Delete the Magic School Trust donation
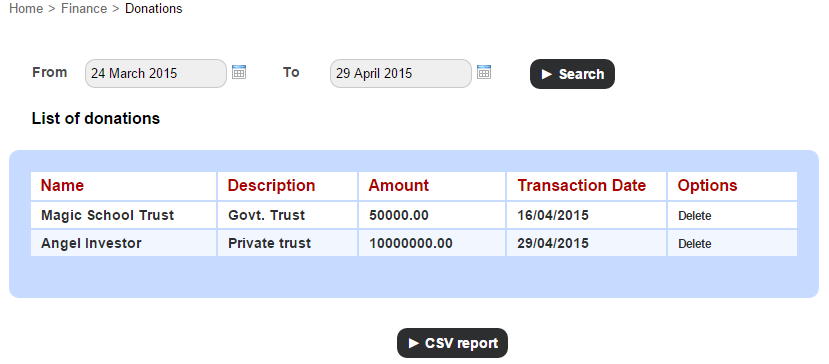Image resolution: width=829 pixels, height=364 pixels. tap(694, 216)
